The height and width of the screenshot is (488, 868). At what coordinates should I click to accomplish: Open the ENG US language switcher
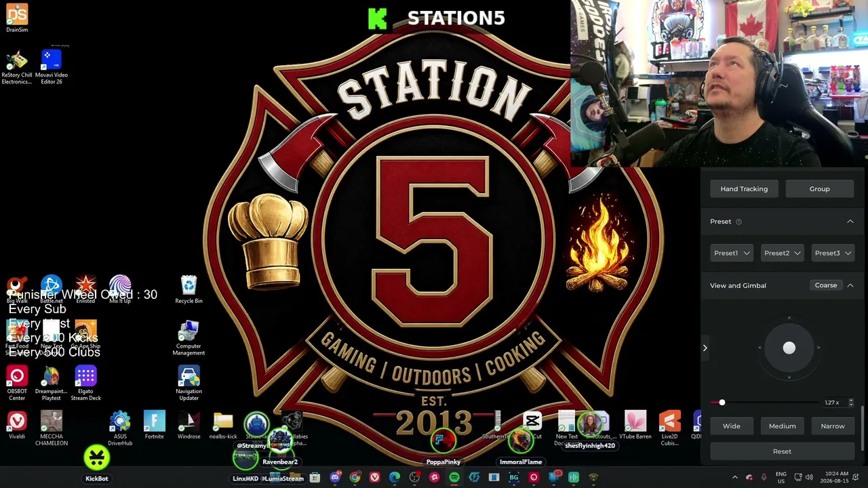[781, 477]
